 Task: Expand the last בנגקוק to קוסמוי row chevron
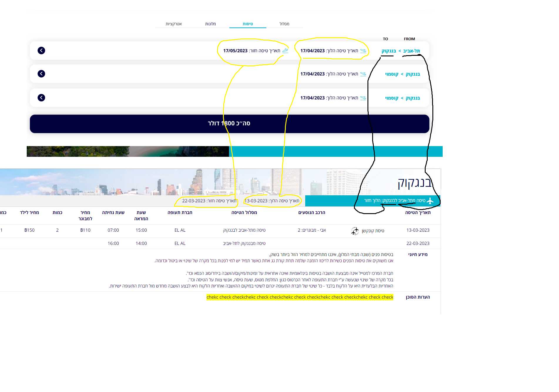(41, 98)
